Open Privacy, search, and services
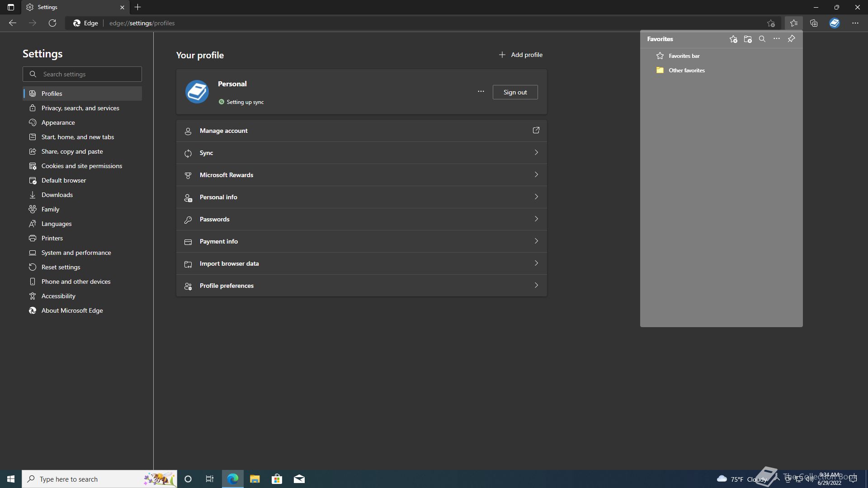 coord(82,108)
